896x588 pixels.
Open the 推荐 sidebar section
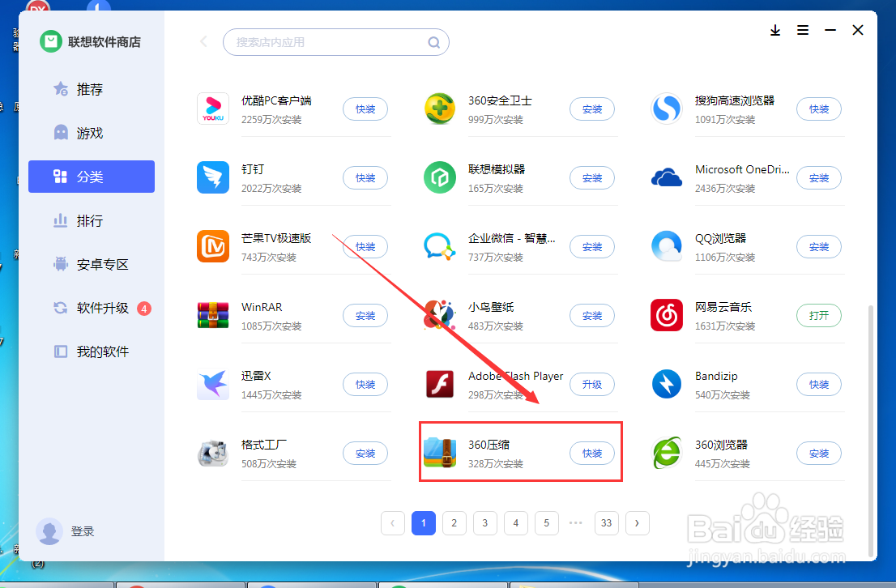[x=92, y=89]
